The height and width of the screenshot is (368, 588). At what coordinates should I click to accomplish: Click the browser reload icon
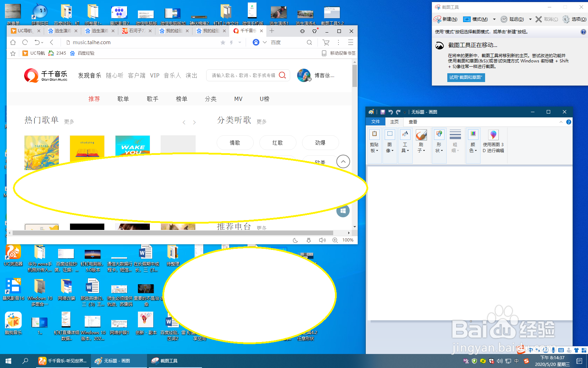tap(25, 42)
